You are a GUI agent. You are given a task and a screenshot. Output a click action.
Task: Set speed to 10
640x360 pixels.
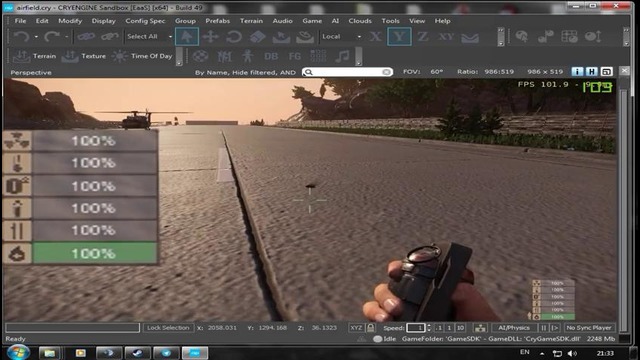tap(460, 328)
